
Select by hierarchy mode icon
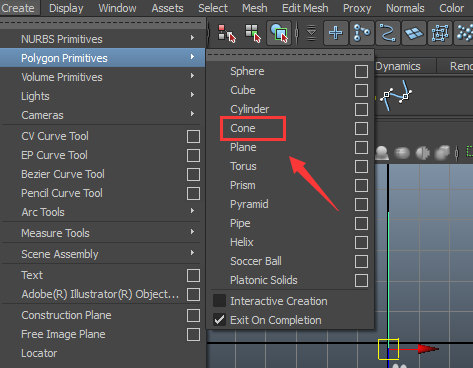pos(227,33)
